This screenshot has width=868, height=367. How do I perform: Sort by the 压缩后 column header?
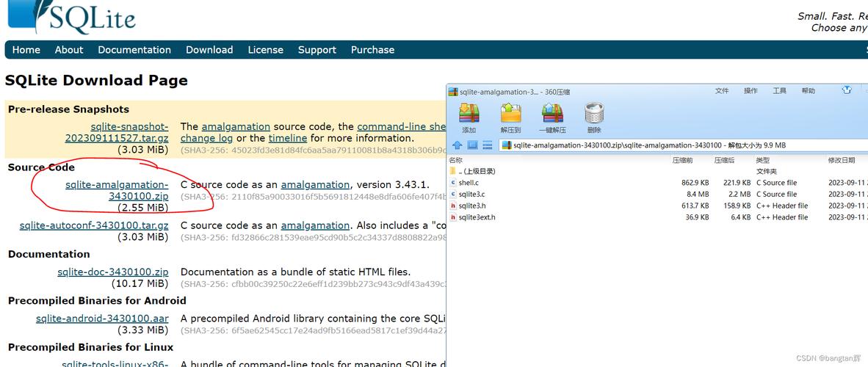coord(724,160)
